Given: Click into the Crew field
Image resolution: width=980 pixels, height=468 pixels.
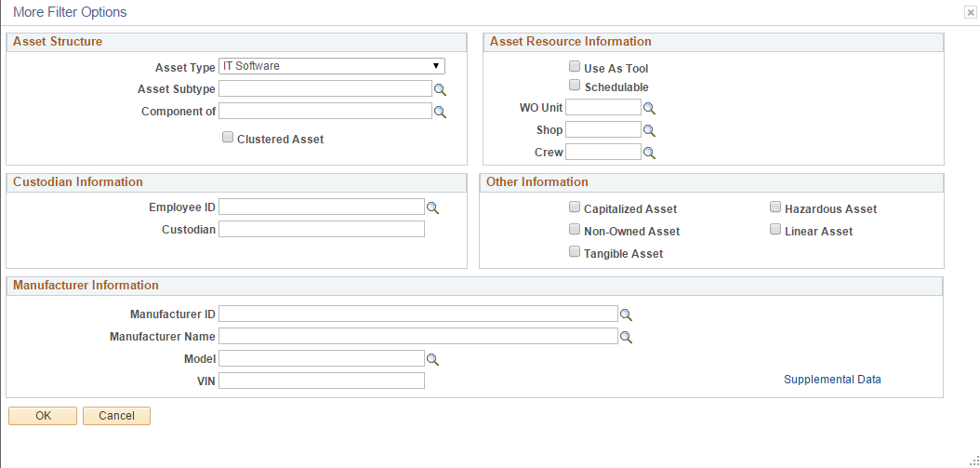Looking at the screenshot, I should [603, 152].
